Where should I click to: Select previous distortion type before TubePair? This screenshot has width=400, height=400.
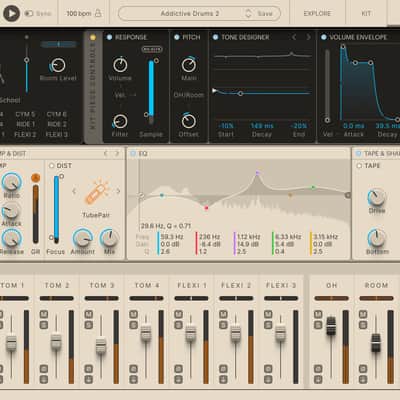tap(74, 191)
